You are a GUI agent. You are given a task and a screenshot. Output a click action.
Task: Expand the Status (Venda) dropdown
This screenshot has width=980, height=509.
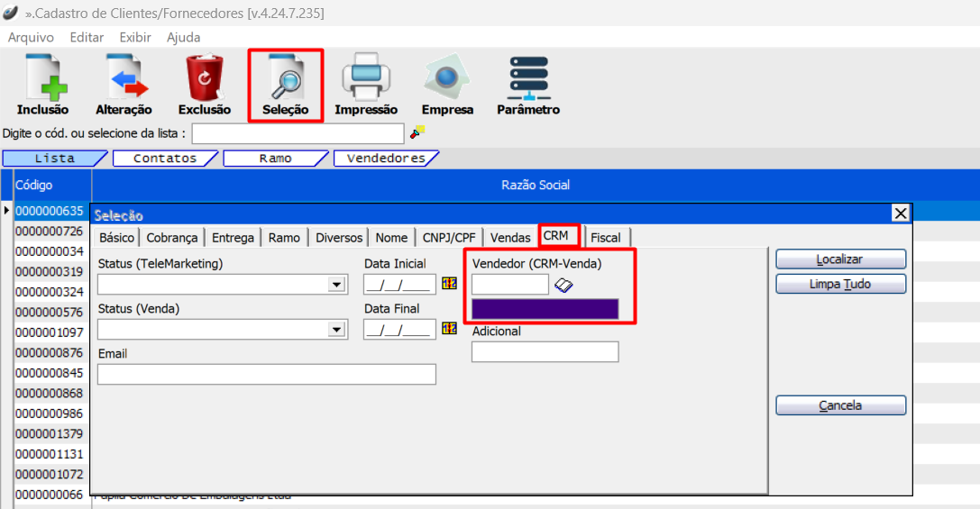click(x=336, y=330)
